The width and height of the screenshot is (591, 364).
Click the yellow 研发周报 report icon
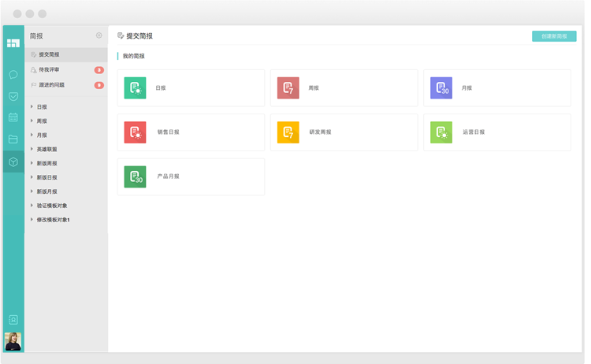tap(288, 132)
